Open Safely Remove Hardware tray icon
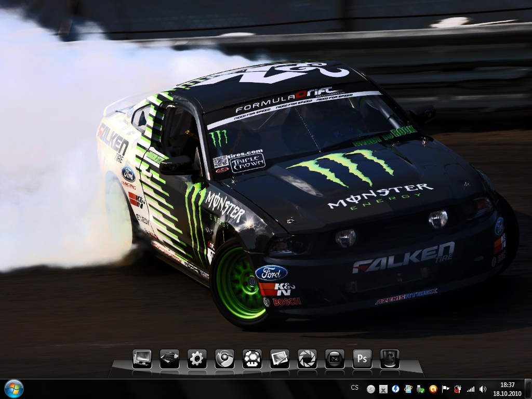This screenshot has height=399, width=532. tap(421, 389)
